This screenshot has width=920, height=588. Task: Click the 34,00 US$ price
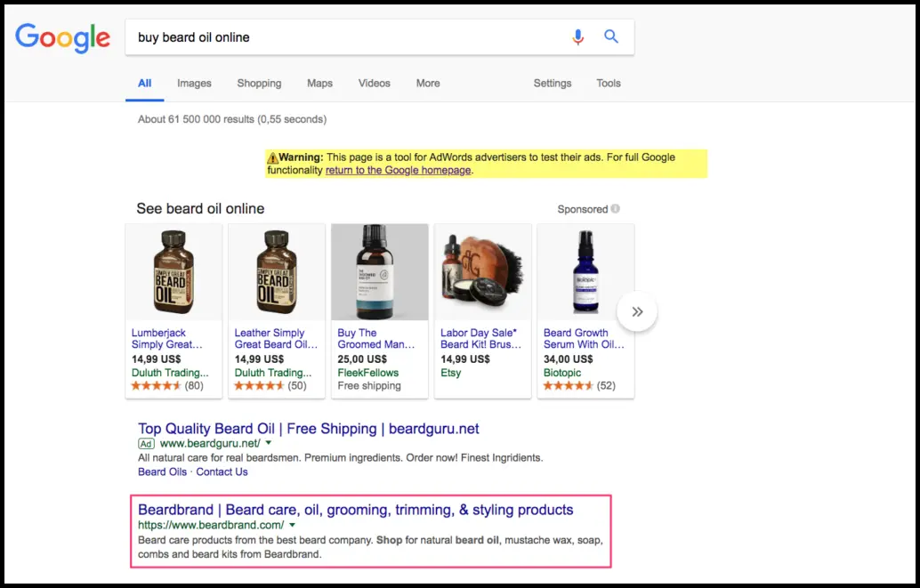tap(568, 359)
